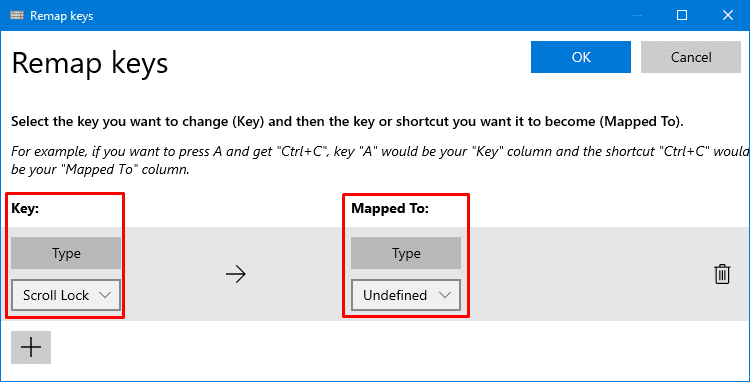Click the keyboard icon in the title bar
This screenshot has width=750, height=382.
click(17, 15)
